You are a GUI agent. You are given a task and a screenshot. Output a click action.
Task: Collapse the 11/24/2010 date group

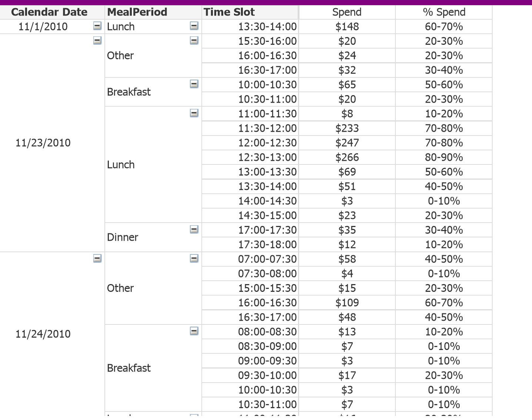point(97,259)
